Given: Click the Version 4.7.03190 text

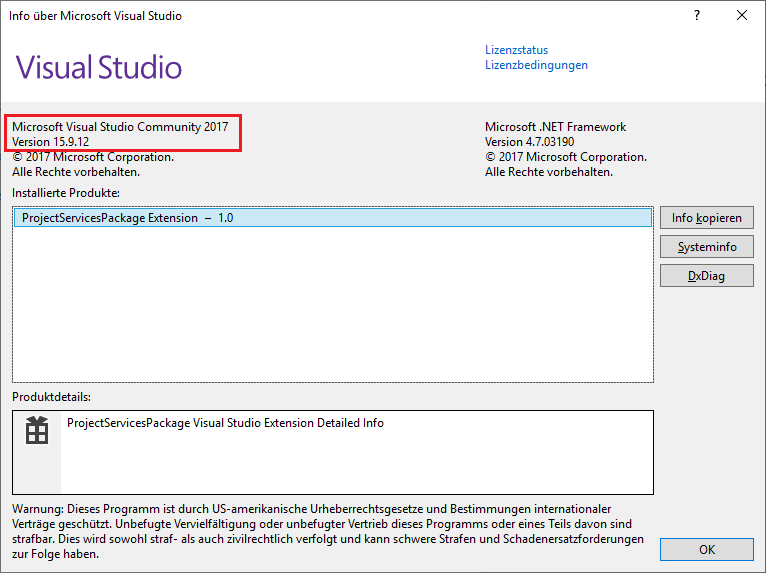Looking at the screenshot, I should point(530,142).
